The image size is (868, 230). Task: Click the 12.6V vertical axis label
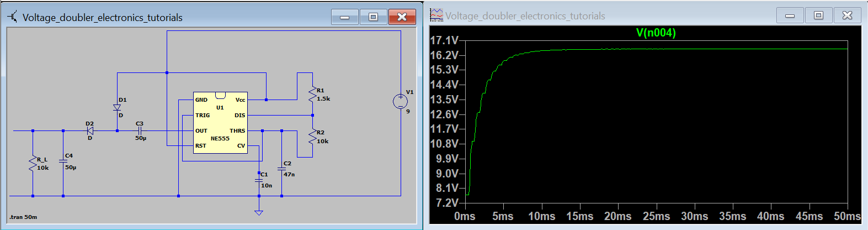click(x=444, y=114)
